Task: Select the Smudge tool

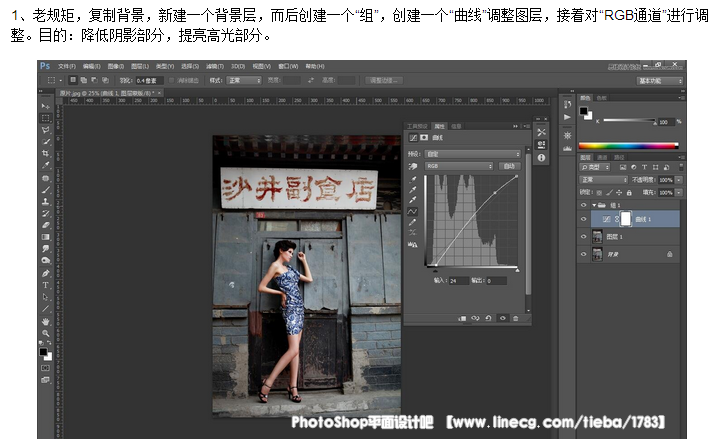Action: coord(46,249)
